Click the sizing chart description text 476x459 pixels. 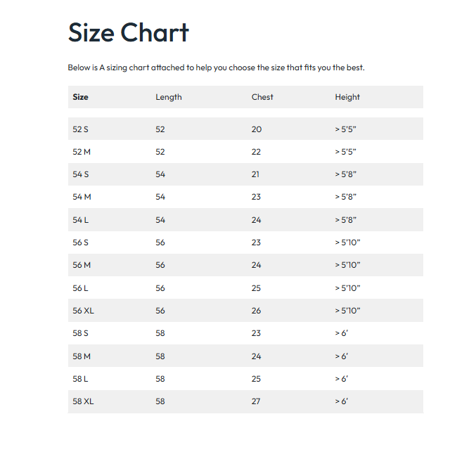point(216,68)
